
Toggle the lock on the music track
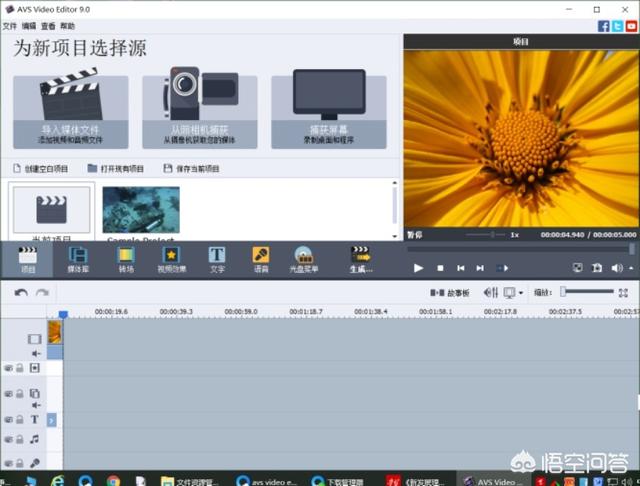pyautogui.click(x=19, y=439)
